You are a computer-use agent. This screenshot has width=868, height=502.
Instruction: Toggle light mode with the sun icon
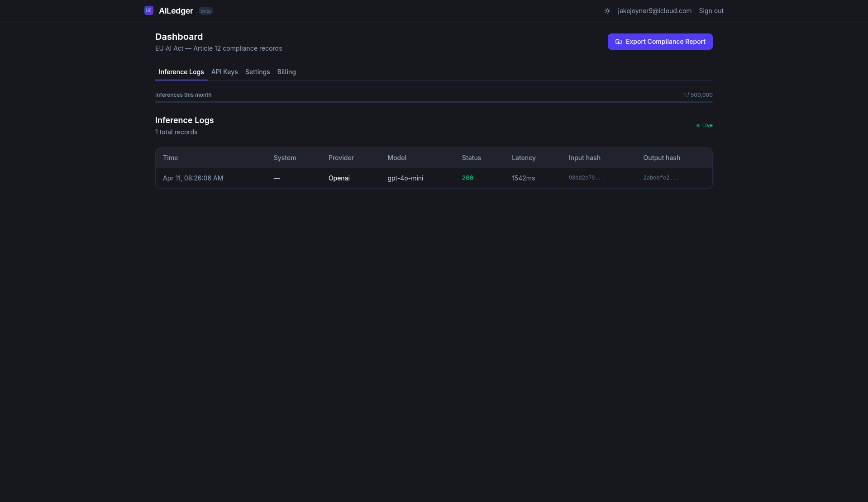pos(607,10)
